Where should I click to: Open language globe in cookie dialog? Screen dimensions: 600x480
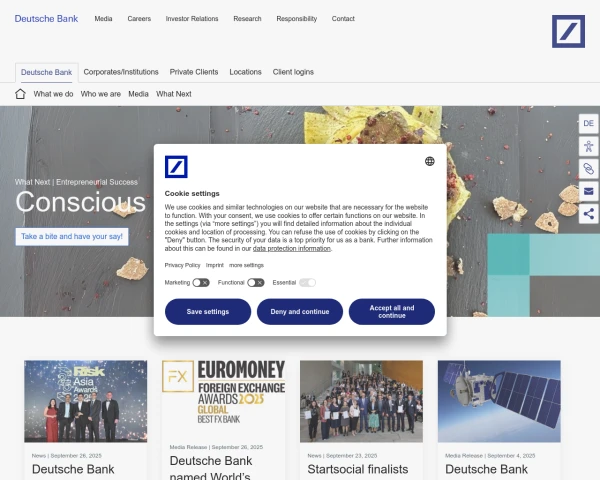(x=429, y=161)
